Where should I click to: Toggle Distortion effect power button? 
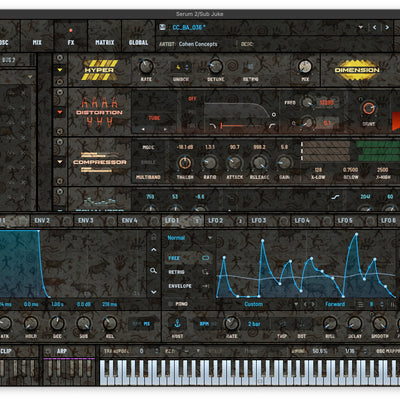pyautogui.click(x=60, y=92)
